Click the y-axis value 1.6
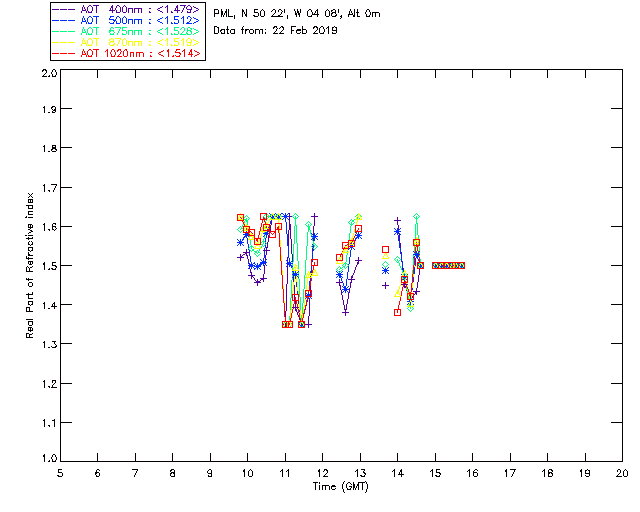Image resolution: width=640 pixels, height=512 pixels. 49,227
